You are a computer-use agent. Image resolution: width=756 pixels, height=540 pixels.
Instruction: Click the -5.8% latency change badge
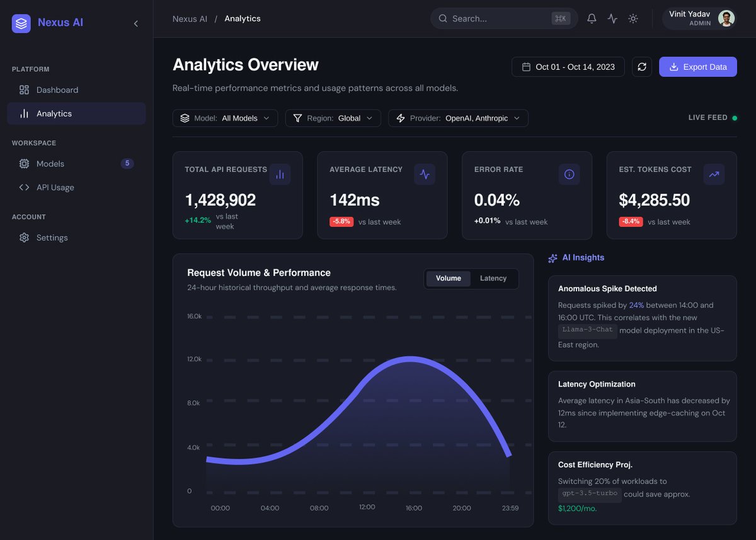(x=341, y=222)
